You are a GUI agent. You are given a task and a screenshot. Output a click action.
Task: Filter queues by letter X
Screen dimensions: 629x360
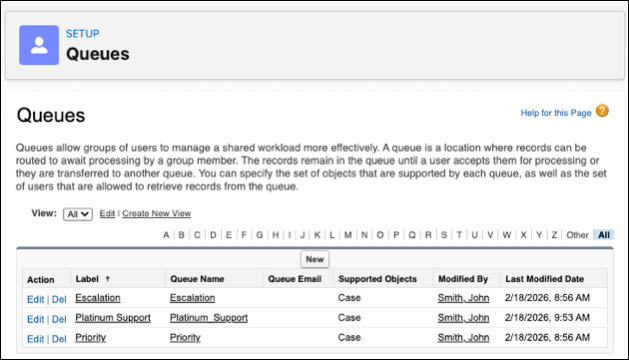[x=523, y=235]
